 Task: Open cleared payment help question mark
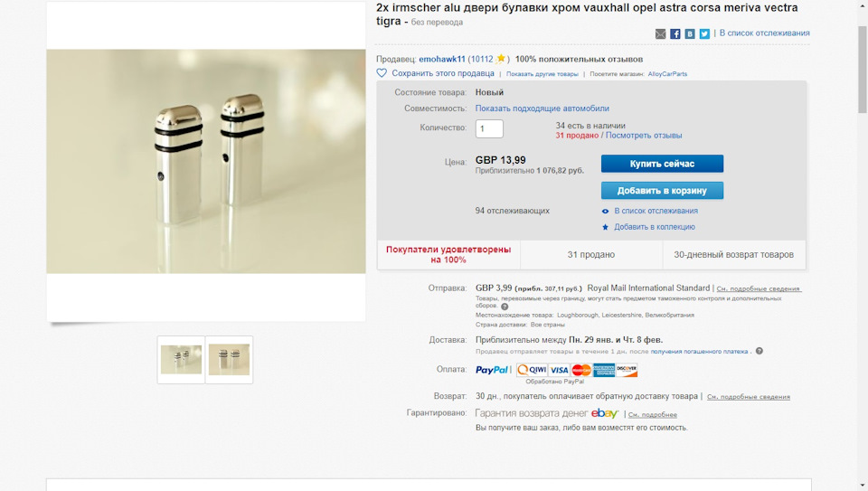pyautogui.click(x=759, y=351)
